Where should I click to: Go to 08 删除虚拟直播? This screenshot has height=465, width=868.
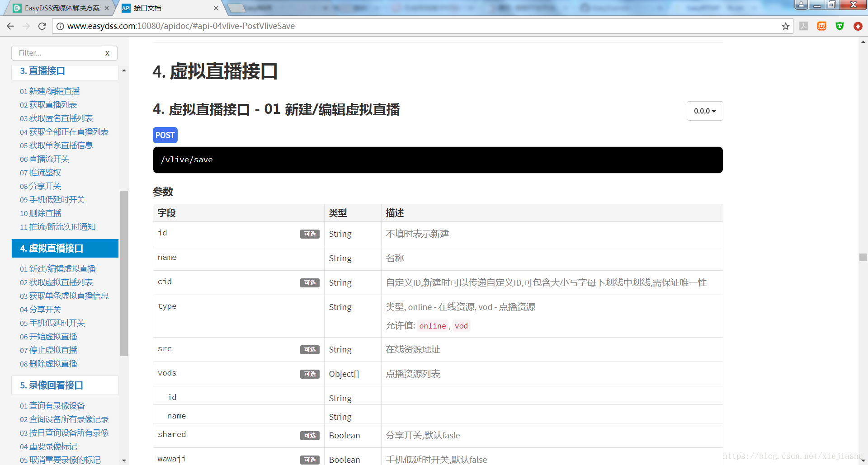click(x=48, y=364)
